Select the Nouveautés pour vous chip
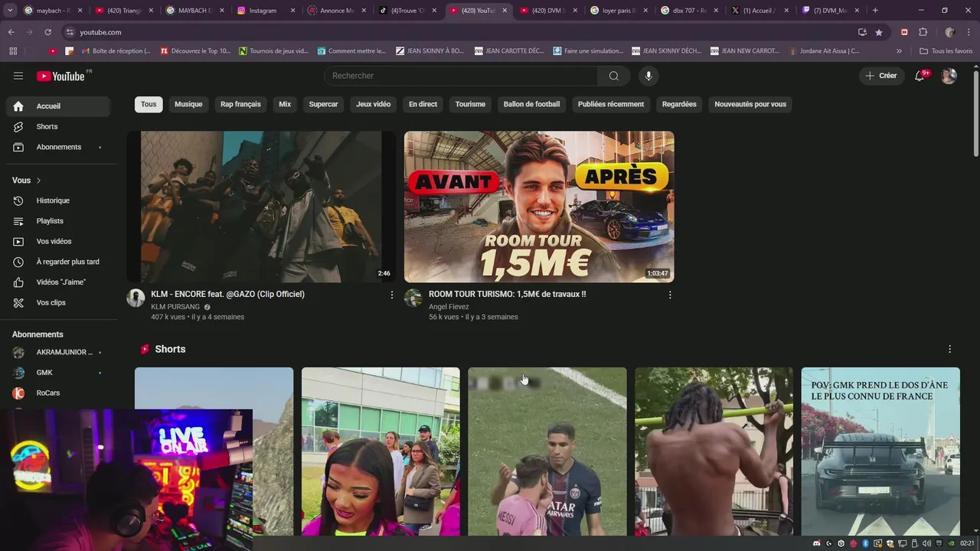The image size is (980, 551). coord(750,104)
